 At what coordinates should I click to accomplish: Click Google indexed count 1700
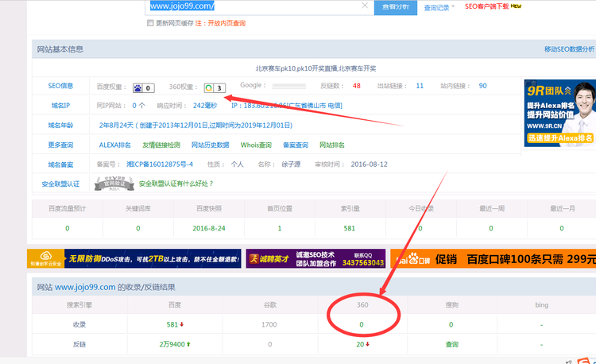click(x=269, y=324)
